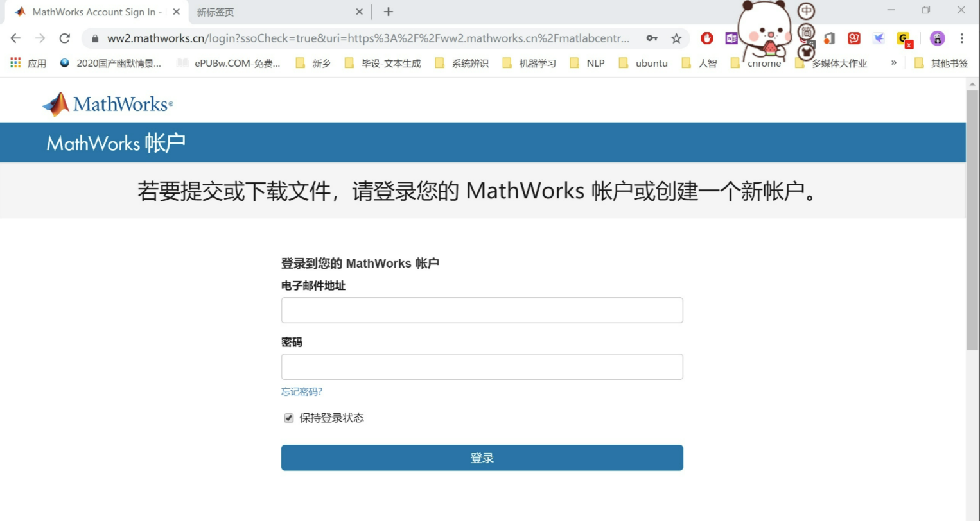Open the blue bird extension icon
The image size is (980, 521).
coord(879,38)
